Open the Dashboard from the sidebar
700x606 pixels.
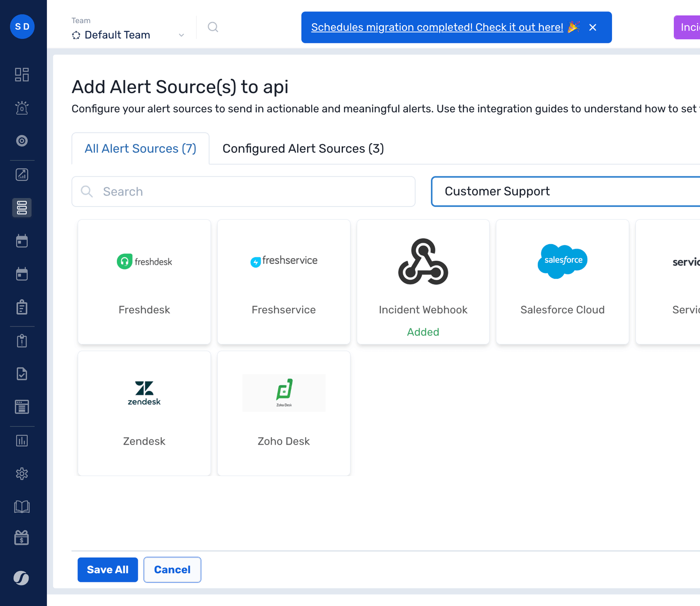click(x=22, y=75)
